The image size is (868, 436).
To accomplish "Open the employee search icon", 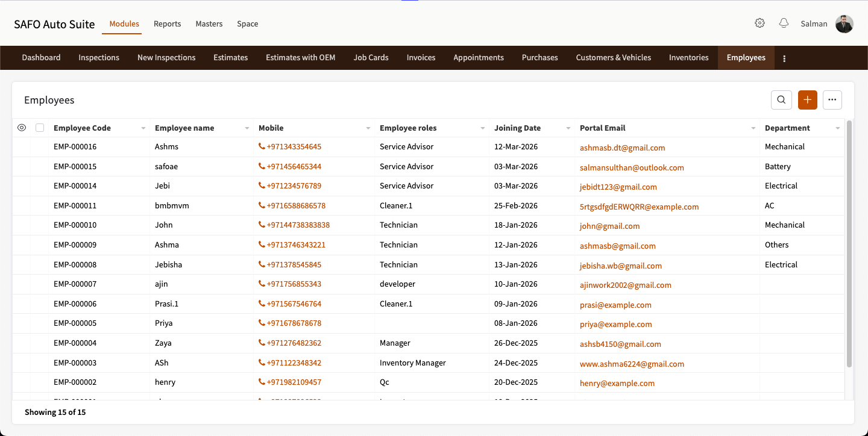I will [781, 100].
